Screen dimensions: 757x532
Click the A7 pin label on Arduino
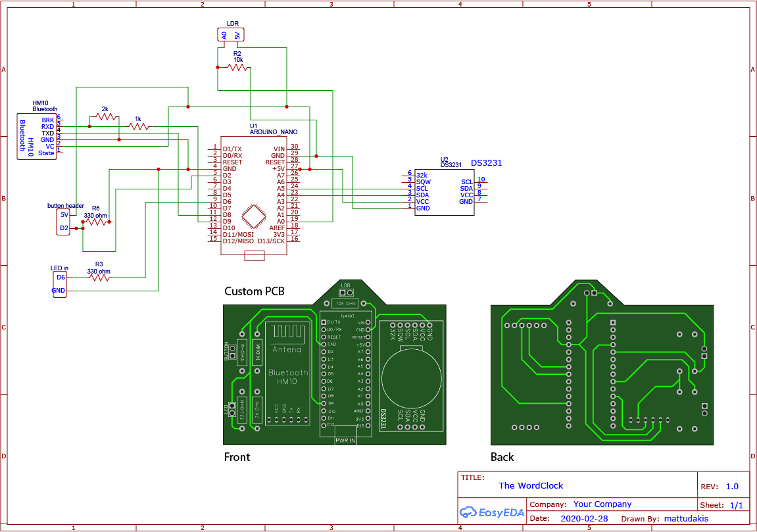tap(280, 175)
